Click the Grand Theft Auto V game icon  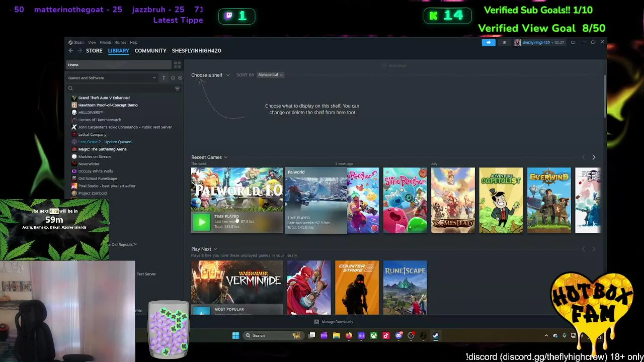click(74, 98)
